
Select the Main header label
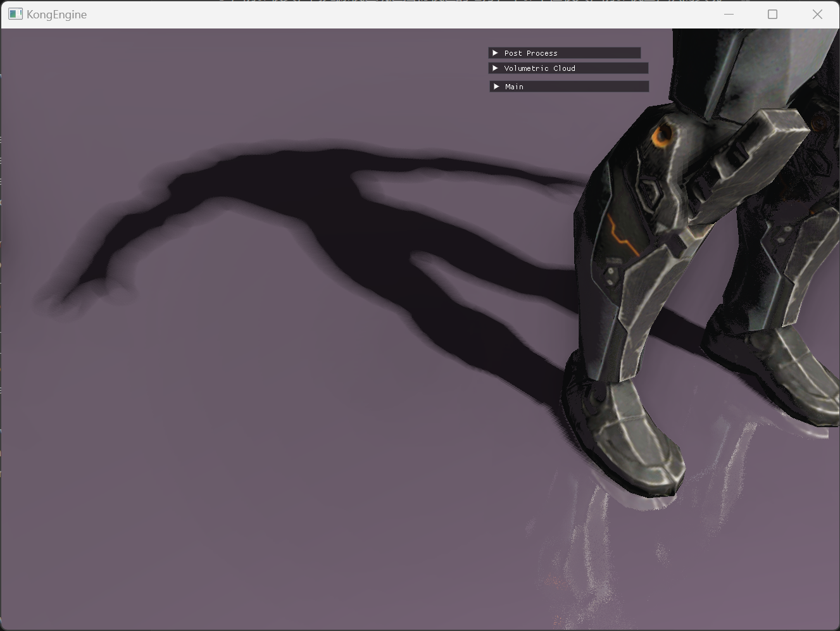tap(514, 87)
